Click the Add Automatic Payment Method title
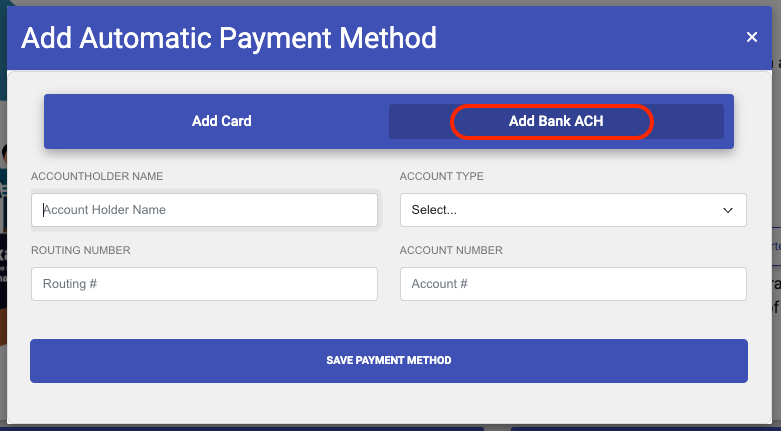781x431 pixels. pyautogui.click(x=229, y=38)
